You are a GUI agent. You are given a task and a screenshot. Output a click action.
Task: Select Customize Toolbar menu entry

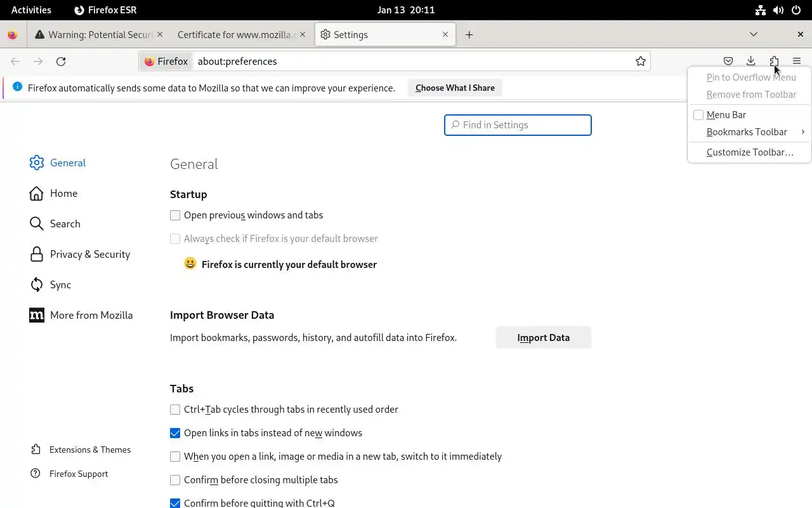[x=750, y=152]
